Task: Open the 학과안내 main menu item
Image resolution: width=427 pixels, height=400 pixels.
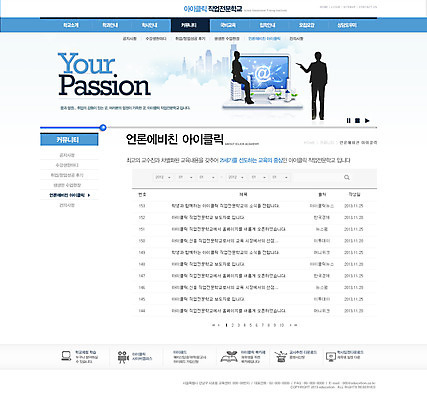Action: [110, 25]
